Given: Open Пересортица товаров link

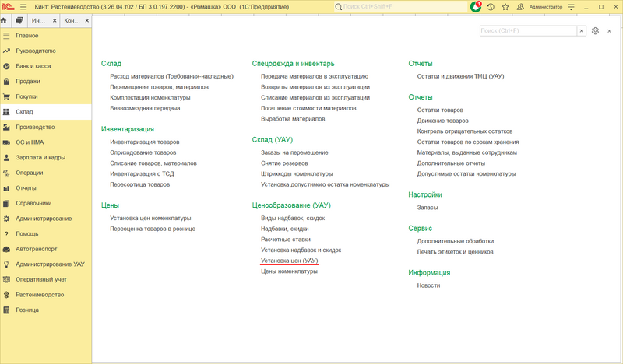Looking at the screenshot, I should (140, 184).
